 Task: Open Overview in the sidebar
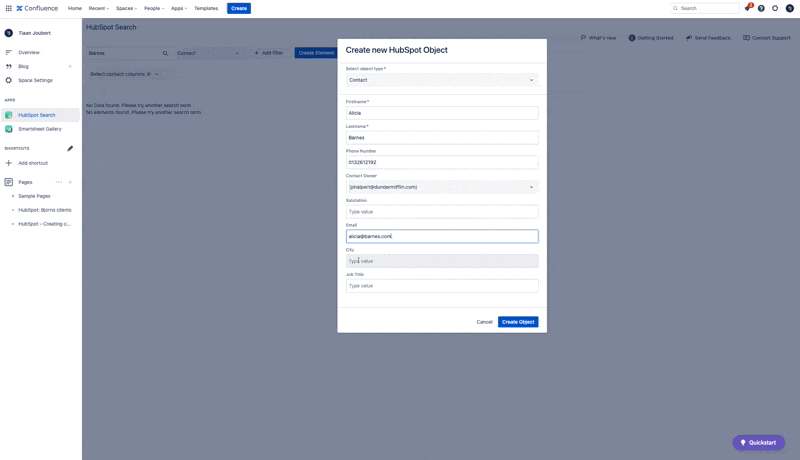(x=29, y=53)
